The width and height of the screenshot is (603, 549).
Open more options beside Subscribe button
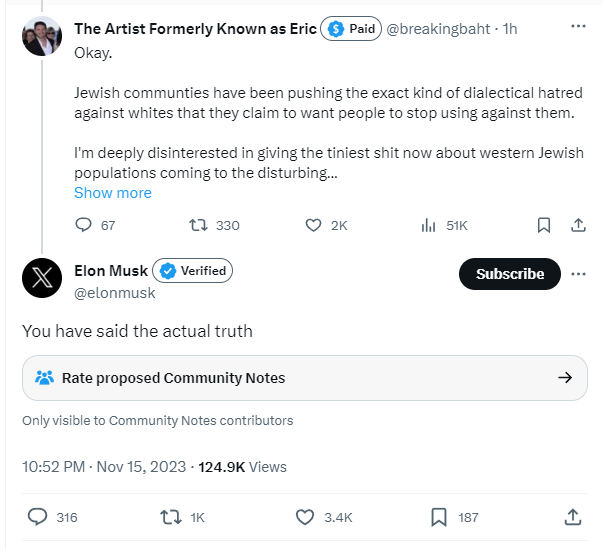coord(578,274)
